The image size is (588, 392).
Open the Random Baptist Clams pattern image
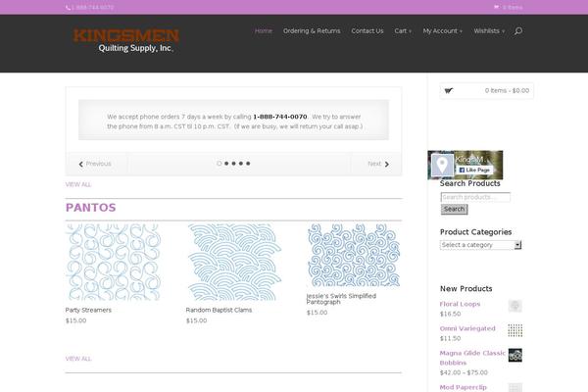(x=234, y=263)
